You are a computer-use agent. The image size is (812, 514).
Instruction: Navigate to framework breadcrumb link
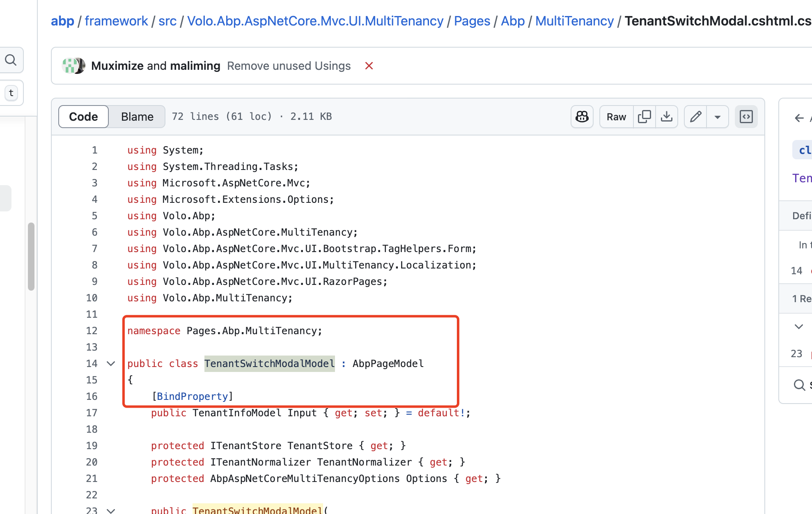coord(116,21)
